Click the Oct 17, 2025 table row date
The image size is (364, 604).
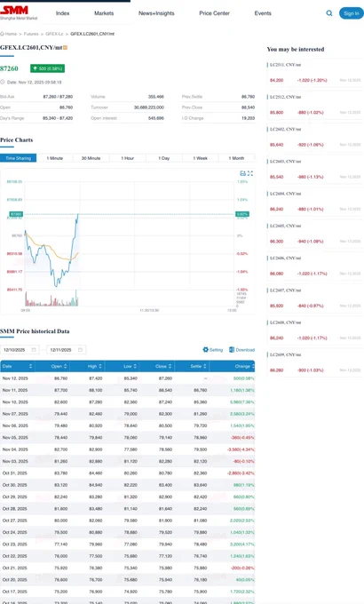pos(15,592)
